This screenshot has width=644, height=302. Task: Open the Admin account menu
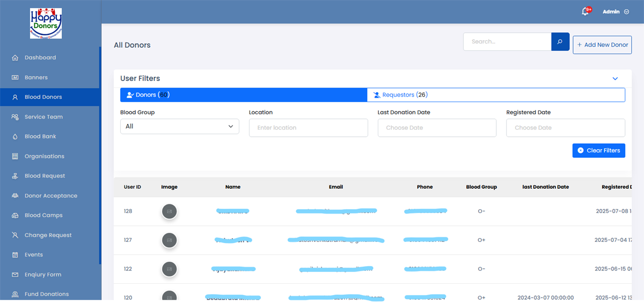click(x=615, y=12)
